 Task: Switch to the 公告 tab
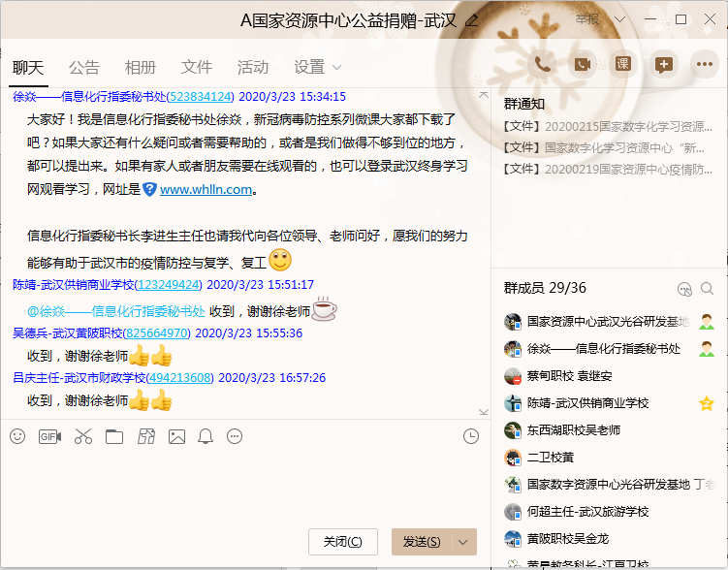[84, 67]
